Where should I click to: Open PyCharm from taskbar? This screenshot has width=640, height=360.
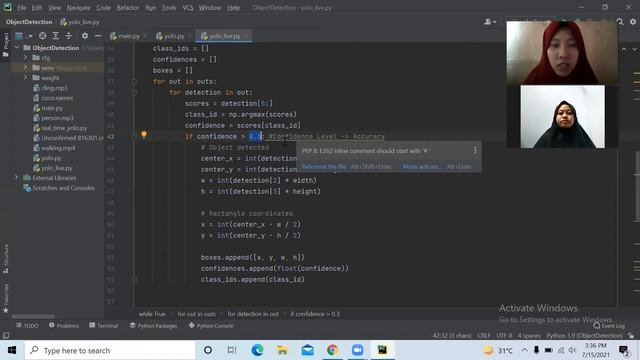(382, 350)
